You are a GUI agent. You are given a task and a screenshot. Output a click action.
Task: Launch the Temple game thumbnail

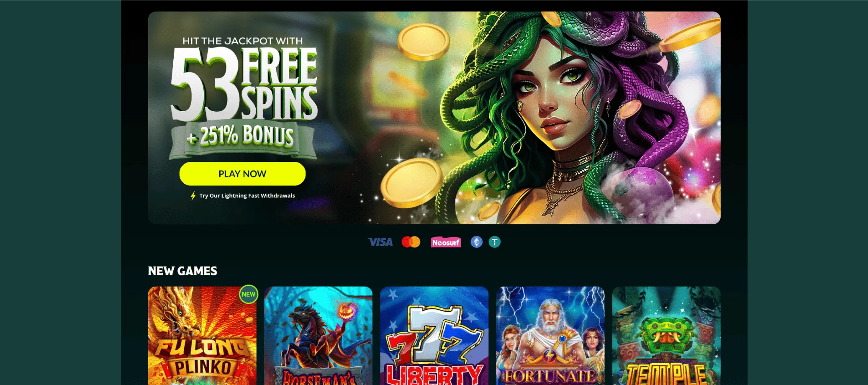(666, 336)
